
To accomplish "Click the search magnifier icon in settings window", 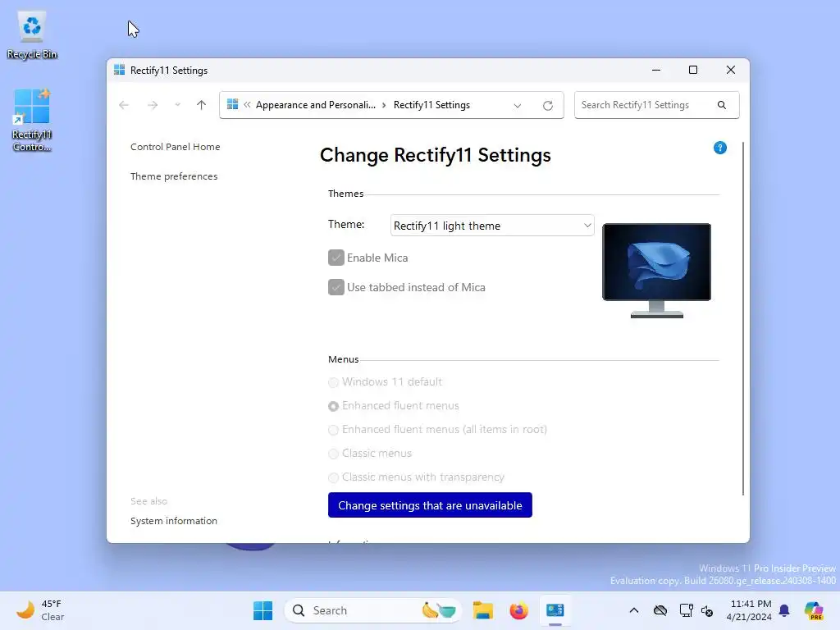I will pos(722,105).
